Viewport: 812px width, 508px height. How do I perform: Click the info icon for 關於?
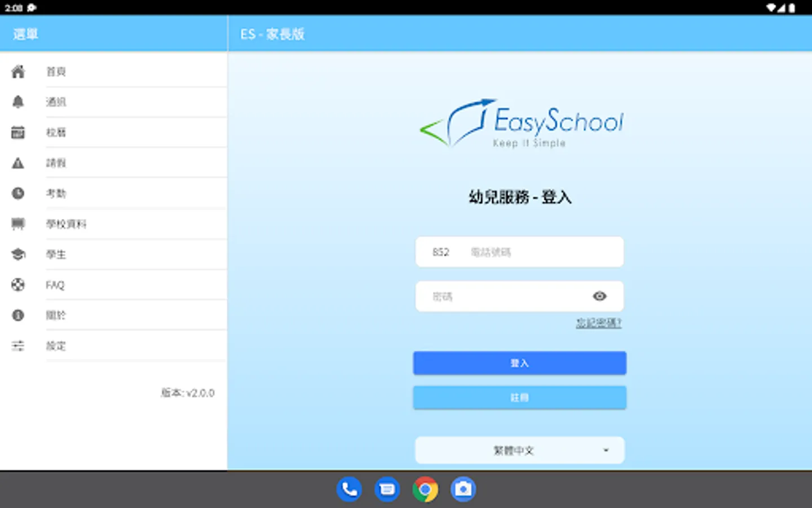(x=18, y=316)
